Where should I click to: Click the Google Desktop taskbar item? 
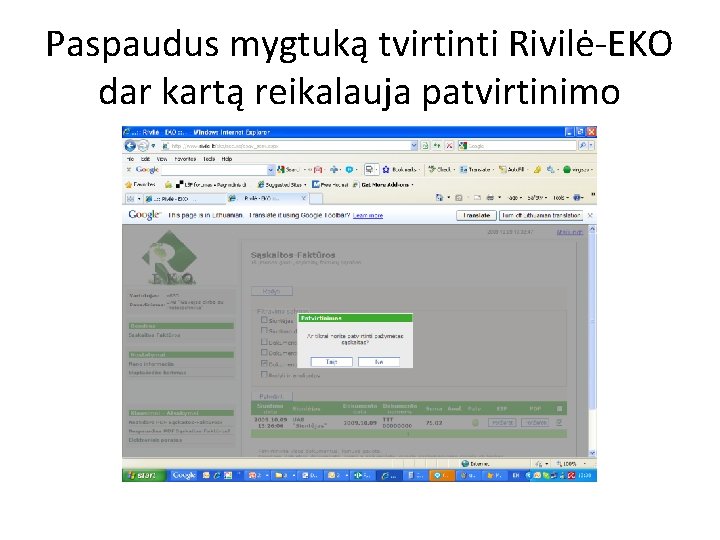pos(184,475)
